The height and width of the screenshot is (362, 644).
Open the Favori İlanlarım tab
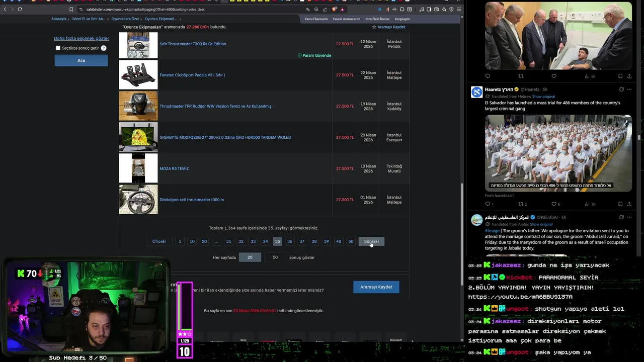[x=316, y=19]
